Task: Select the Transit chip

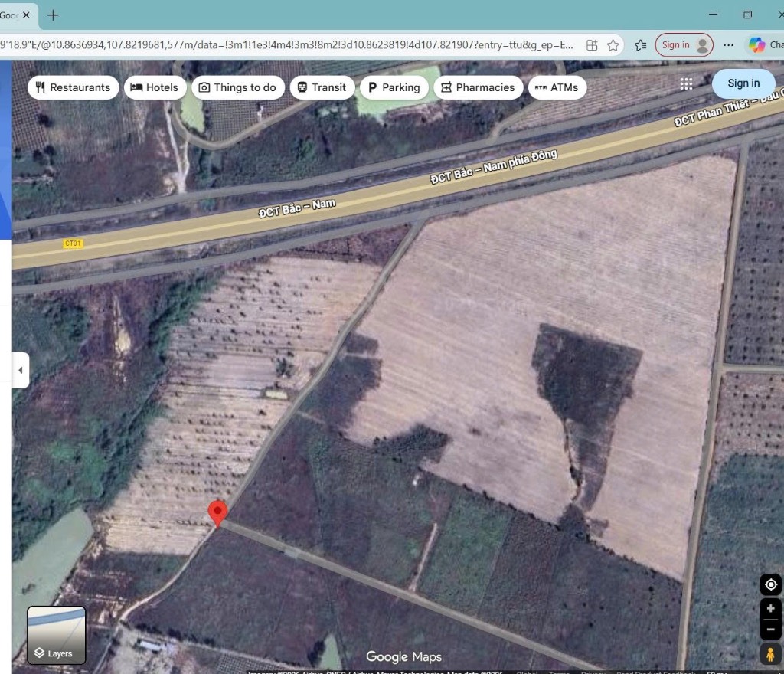Action: click(322, 87)
